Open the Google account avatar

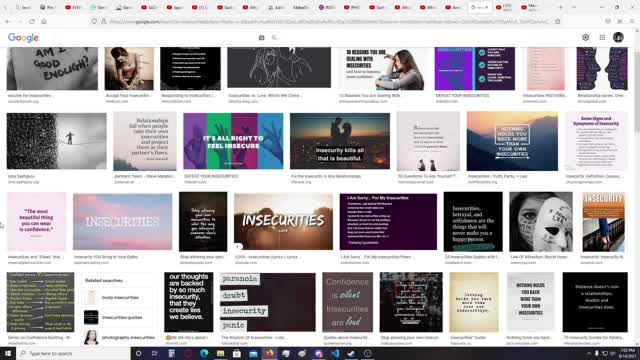click(x=618, y=37)
